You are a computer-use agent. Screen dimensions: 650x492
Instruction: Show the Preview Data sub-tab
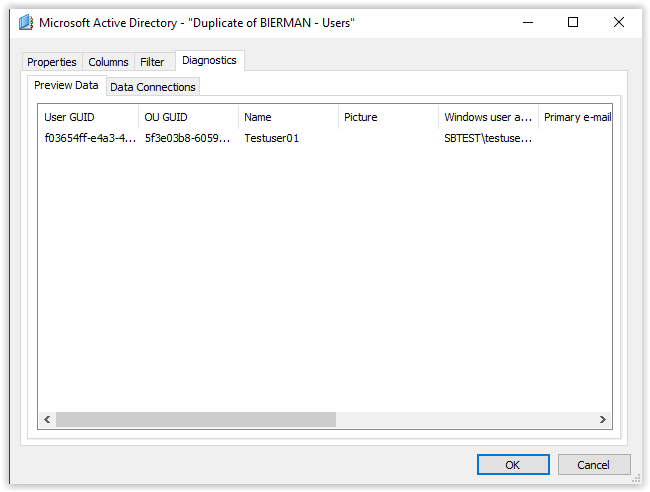coord(66,85)
